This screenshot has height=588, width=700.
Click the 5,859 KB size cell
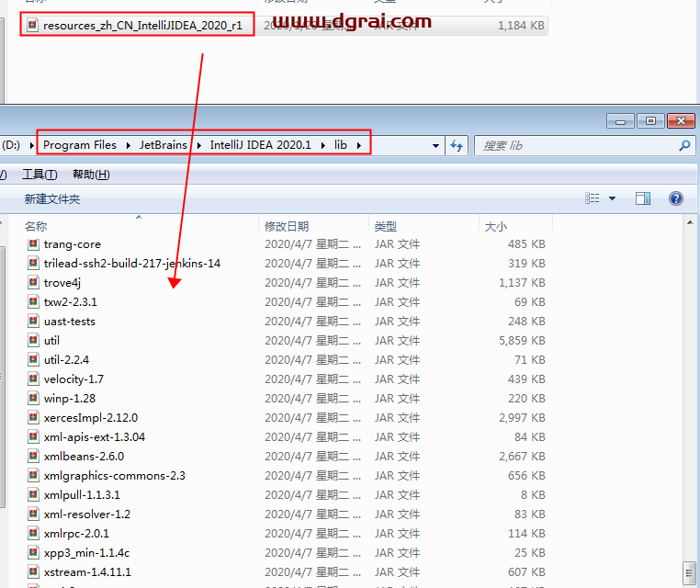[x=522, y=340]
